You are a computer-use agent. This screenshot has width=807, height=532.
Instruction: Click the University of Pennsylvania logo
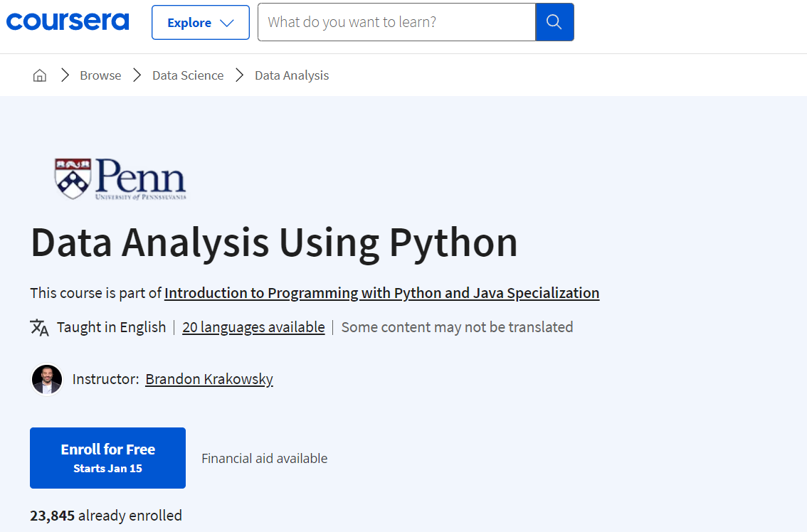(120, 179)
